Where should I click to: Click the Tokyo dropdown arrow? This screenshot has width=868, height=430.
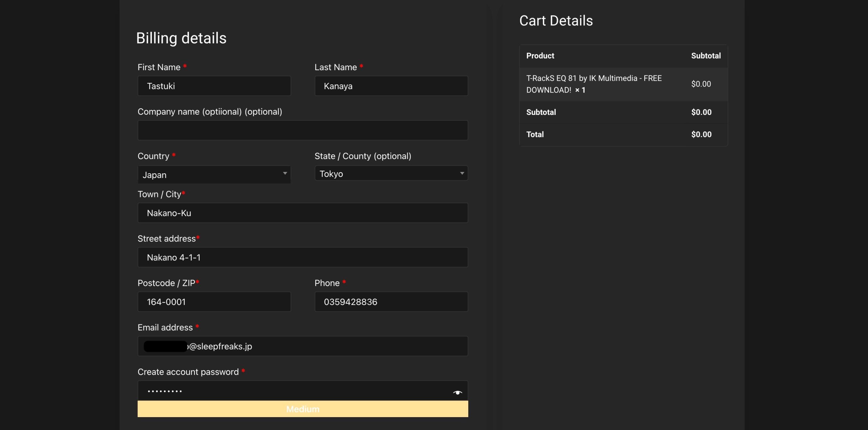462,173
